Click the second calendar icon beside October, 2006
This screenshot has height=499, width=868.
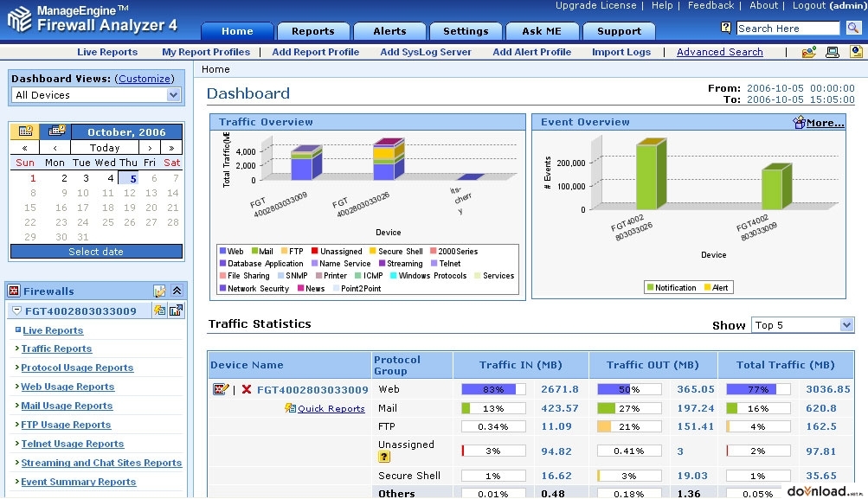point(57,131)
